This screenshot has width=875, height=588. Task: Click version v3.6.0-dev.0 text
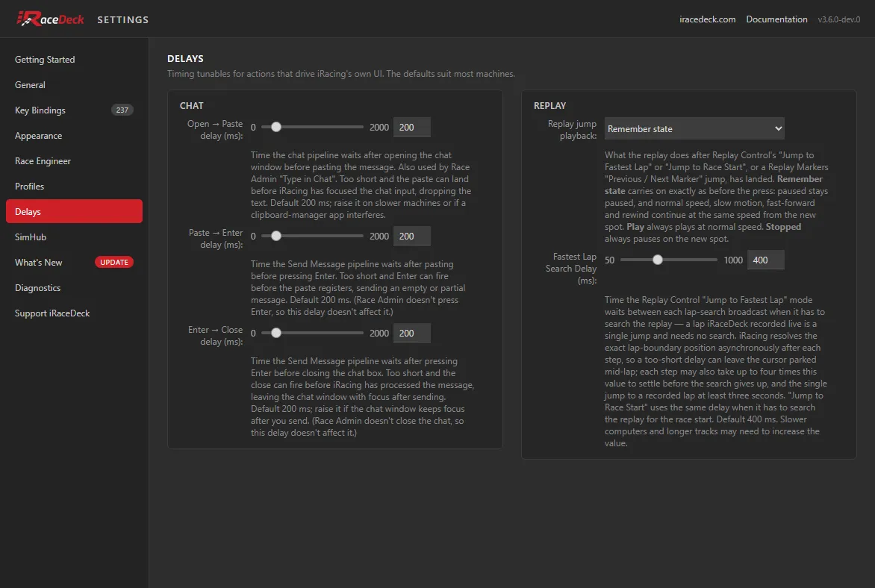pyautogui.click(x=838, y=19)
